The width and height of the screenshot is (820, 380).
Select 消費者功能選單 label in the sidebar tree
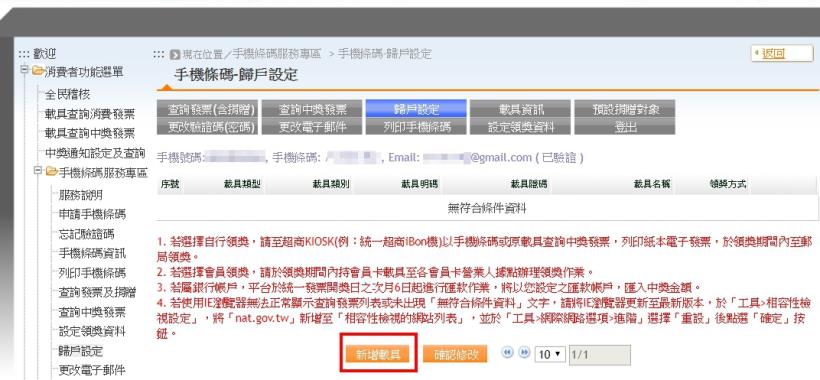(x=85, y=71)
